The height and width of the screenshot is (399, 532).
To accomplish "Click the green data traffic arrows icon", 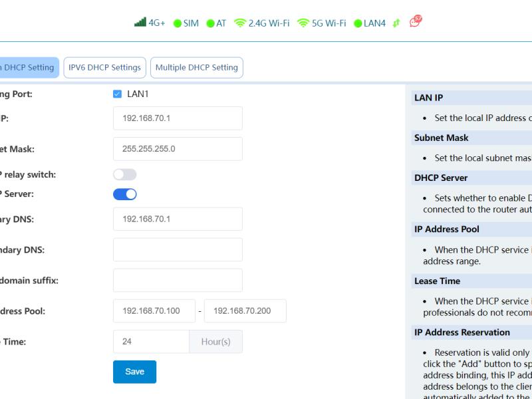I will click(396, 23).
